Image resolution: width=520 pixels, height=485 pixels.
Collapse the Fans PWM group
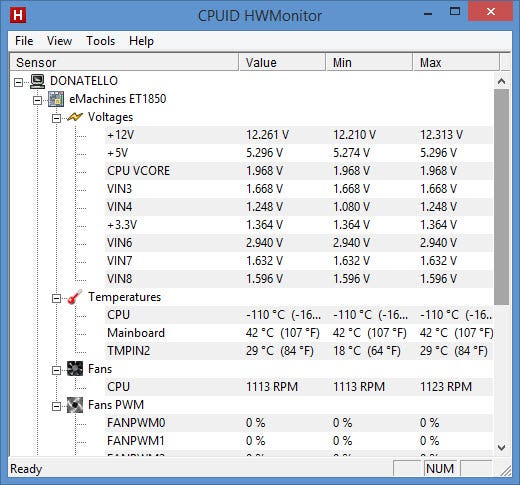[x=56, y=406]
